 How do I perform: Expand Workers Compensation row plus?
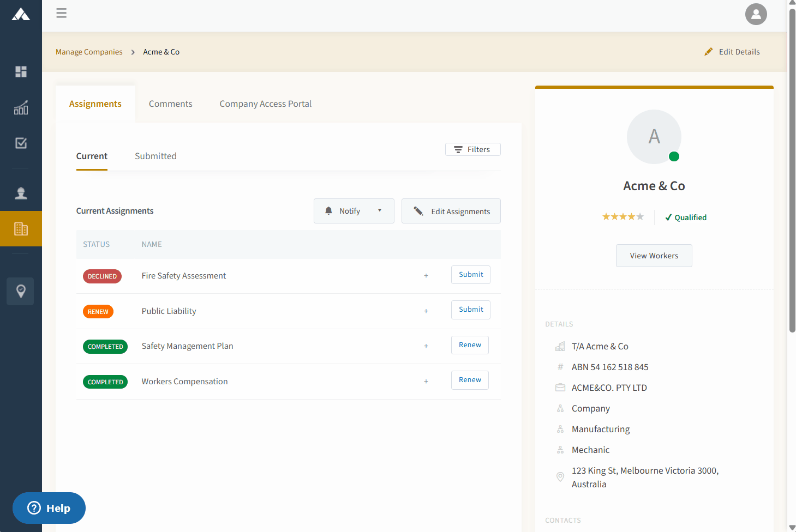point(426,382)
